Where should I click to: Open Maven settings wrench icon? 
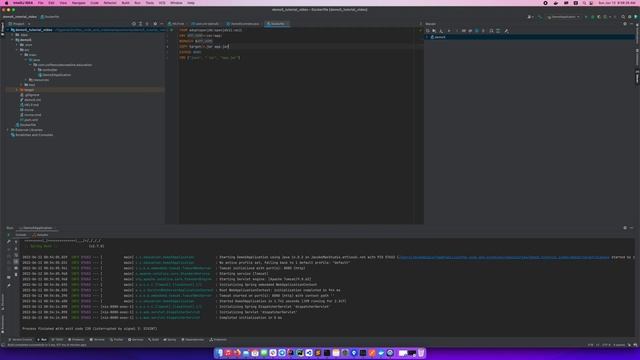coord(506,31)
